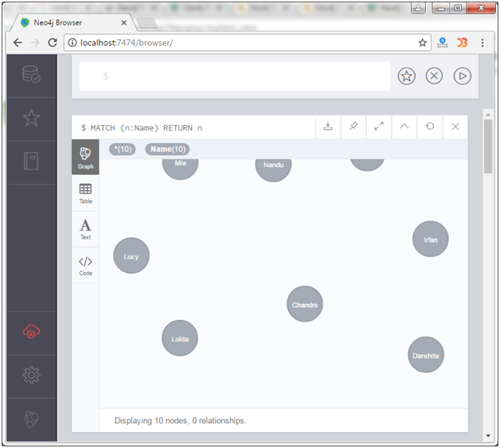Run the query with the play button
The image size is (500, 448).
[462, 76]
